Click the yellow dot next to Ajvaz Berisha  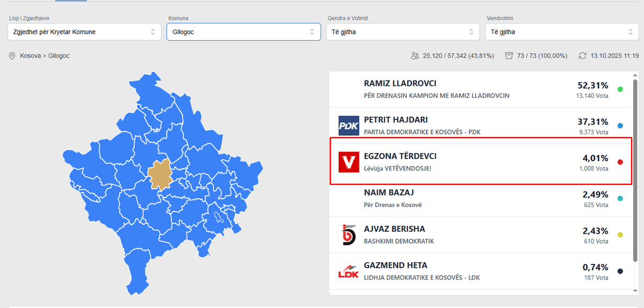tap(620, 235)
